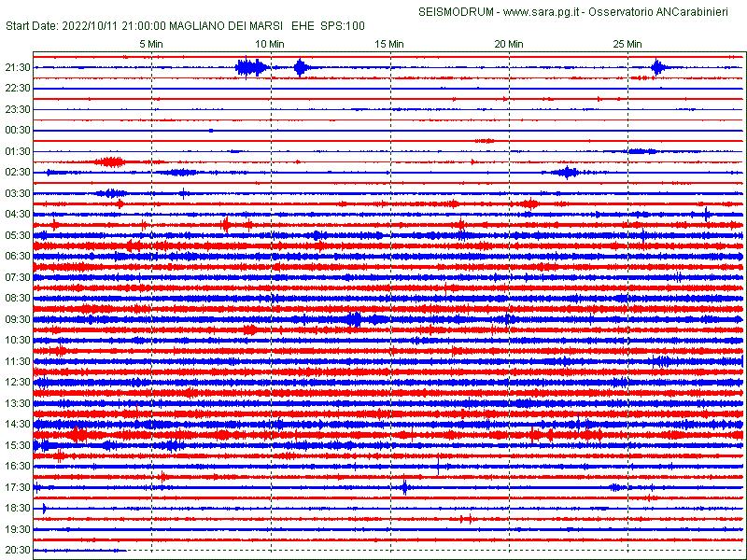The width and height of the screenshot is (747, 560).
Task: Click the blue burst after 20 Min on 02:30 trace
Action: click(567, 173)
